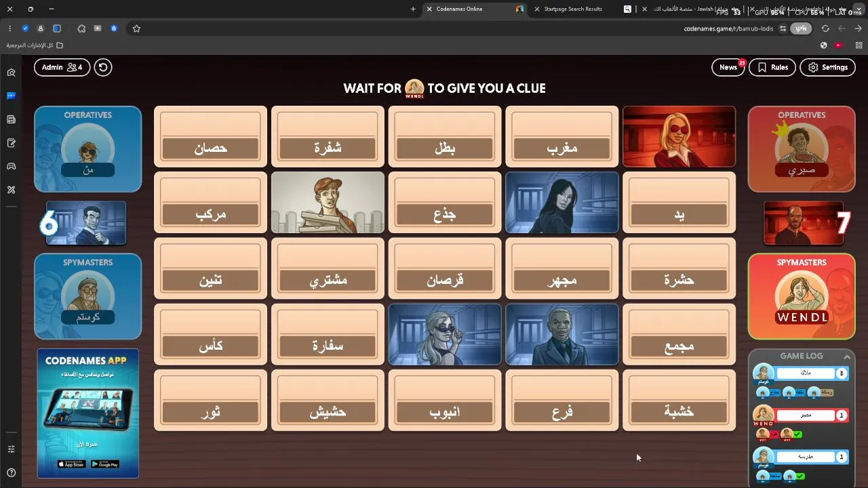
Task: Click the reset game circular arrow icon
Action: (x=103, y=67)
